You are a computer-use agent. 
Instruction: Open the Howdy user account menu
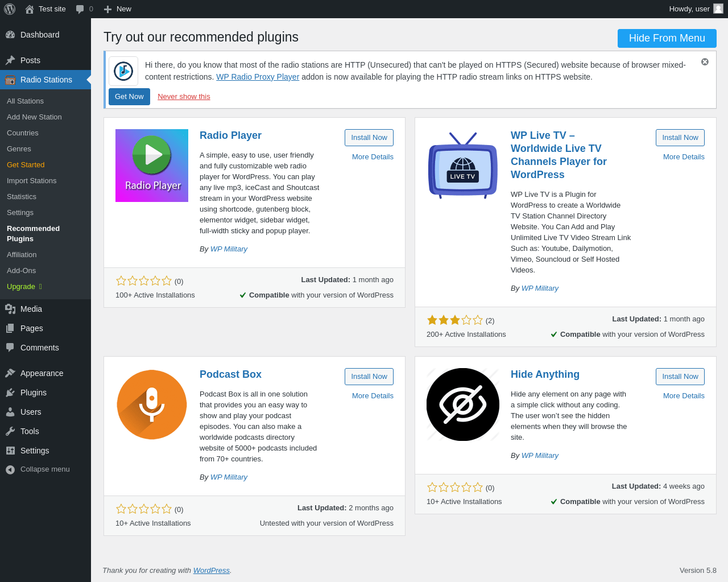coord(689,9)
